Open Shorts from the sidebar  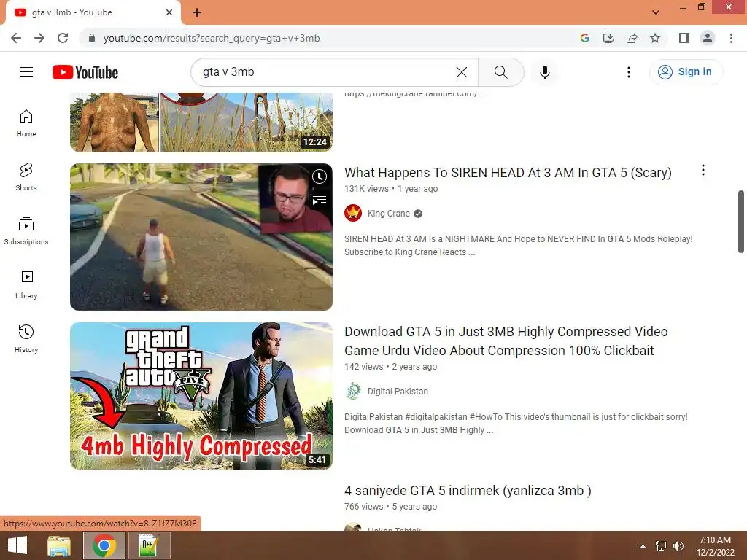tap(26, 177)
